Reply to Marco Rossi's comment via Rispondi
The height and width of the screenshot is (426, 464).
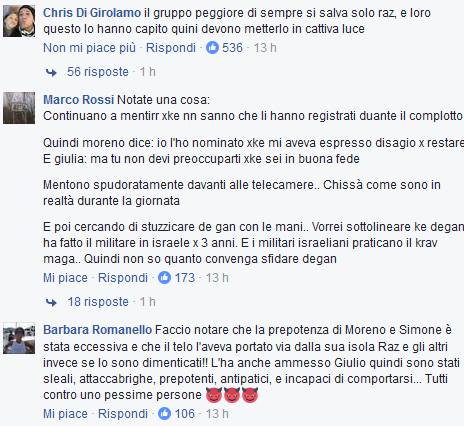click(123, 278)
